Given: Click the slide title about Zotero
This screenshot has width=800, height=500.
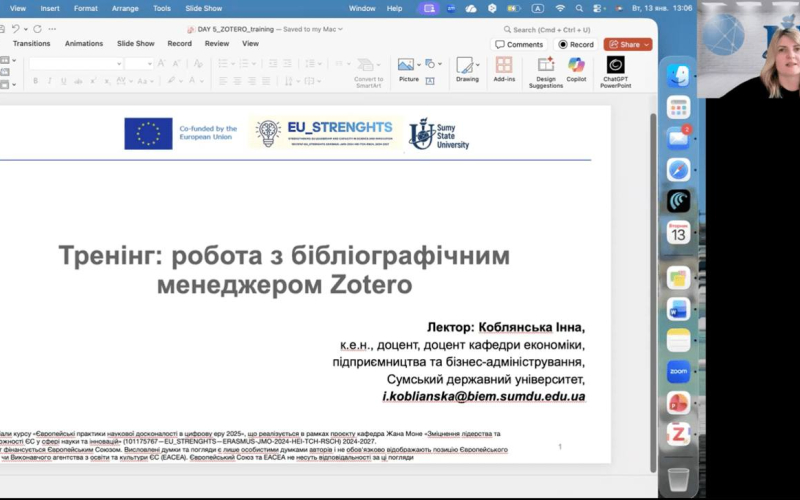Looking at the screenshot, I should tap(284, 270).
